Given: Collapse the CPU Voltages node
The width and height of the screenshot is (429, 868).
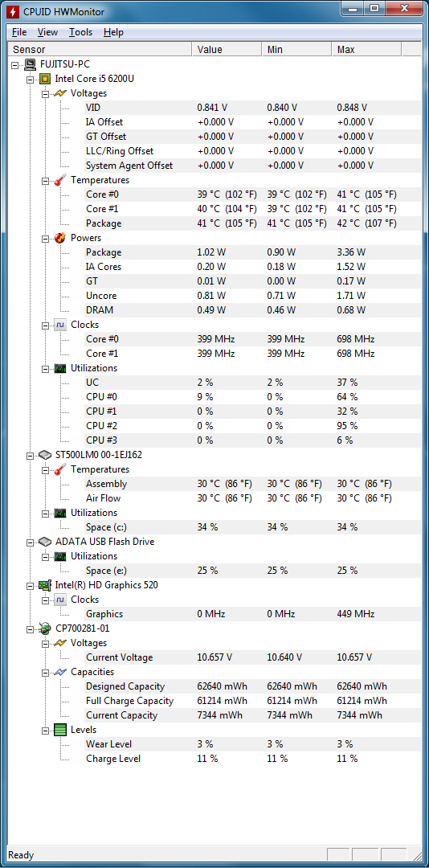Looking at the screenshot, I should coord(46,93).
